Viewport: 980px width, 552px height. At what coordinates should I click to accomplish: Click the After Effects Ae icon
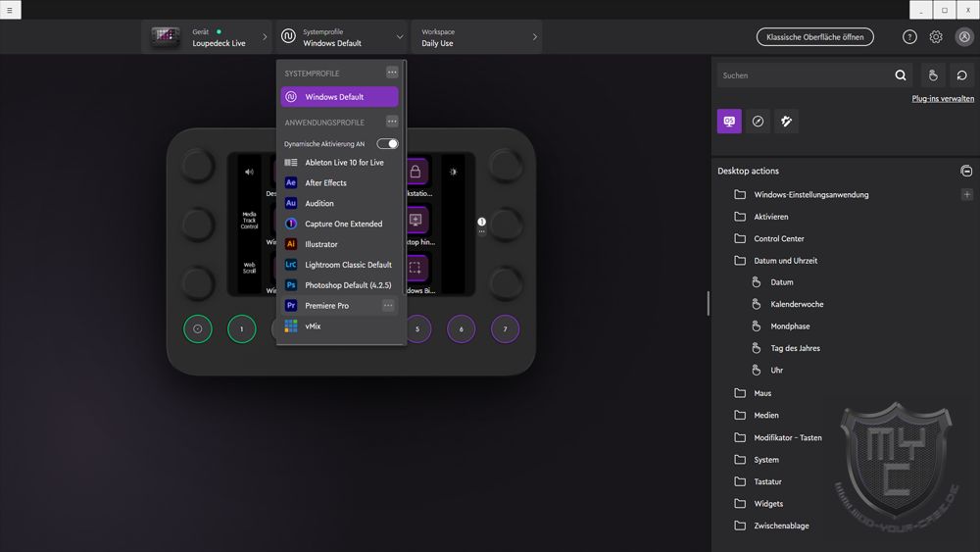click(x=291, y=182)
